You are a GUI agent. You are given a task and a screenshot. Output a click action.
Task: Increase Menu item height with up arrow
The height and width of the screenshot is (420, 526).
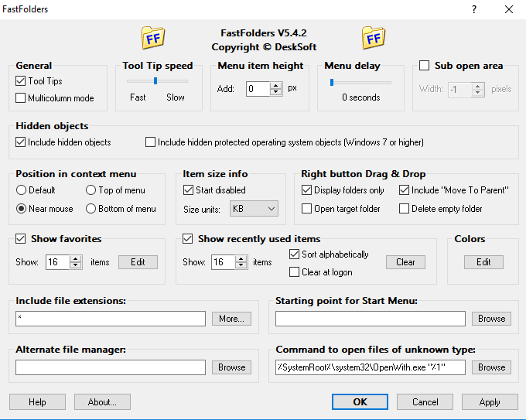(x=275, y=85)
